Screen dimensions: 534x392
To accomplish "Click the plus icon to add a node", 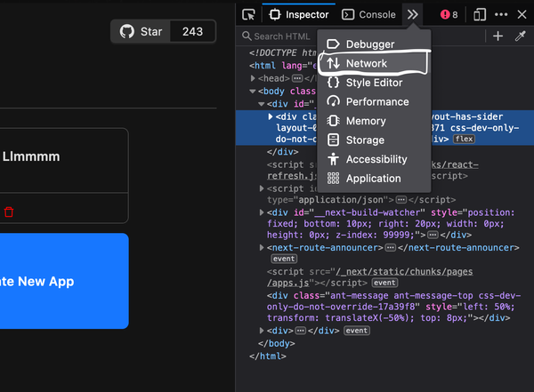I will [x=498, y=36].
